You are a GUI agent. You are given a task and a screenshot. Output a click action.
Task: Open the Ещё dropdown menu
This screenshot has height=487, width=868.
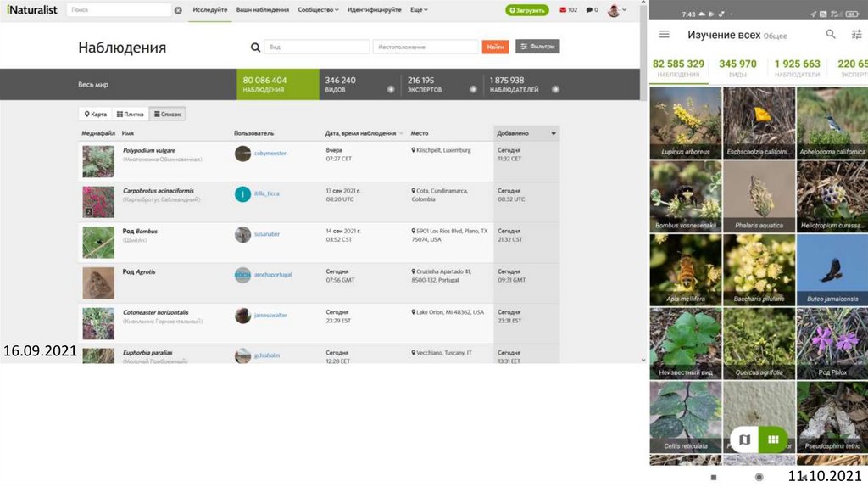click(x=419, y=10)
